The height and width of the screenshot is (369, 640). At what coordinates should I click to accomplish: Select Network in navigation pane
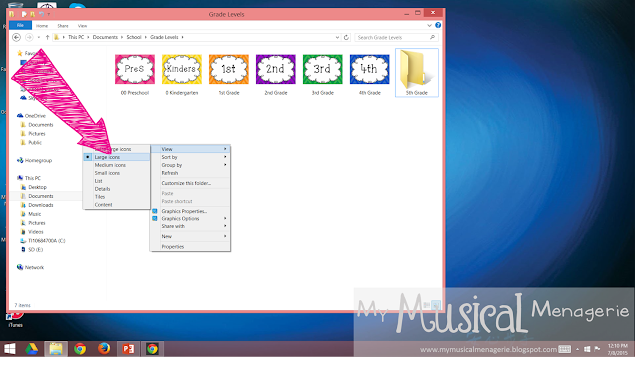tap(31, 267)
